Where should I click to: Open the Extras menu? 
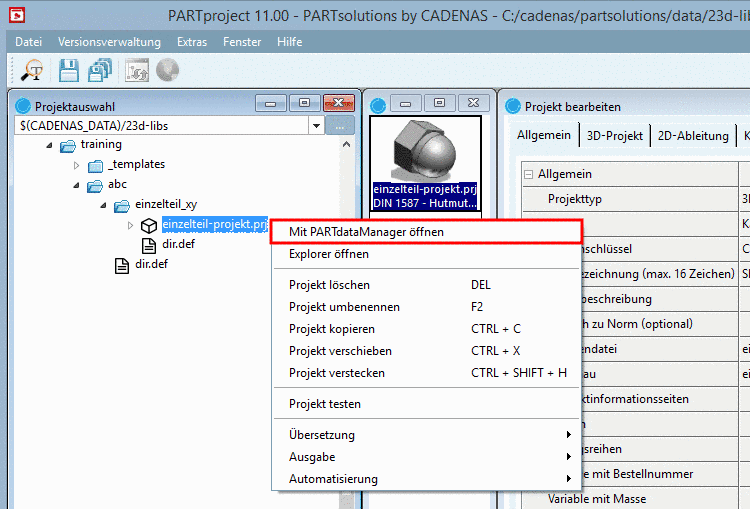192,42
